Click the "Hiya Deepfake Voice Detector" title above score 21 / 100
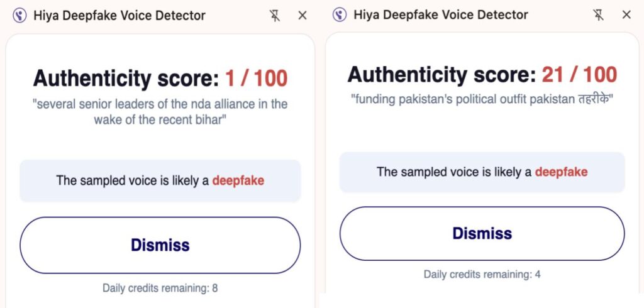644x308 pixels. tap(441, 14)
